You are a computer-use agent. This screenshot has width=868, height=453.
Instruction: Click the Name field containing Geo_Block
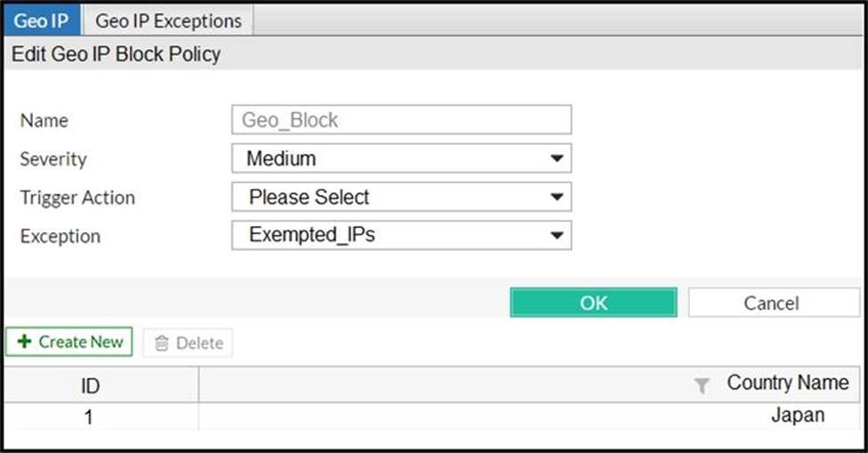(x=401, y=120)
